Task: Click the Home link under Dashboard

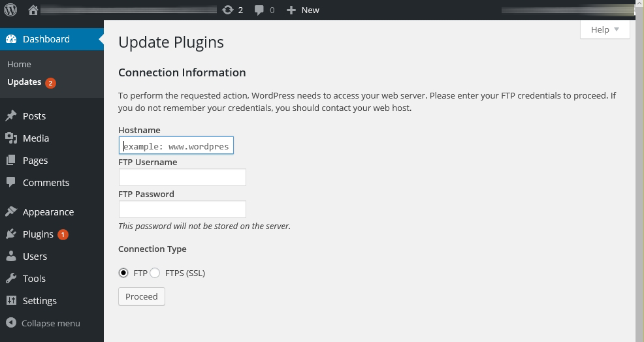Action: [x=19, y=64]
